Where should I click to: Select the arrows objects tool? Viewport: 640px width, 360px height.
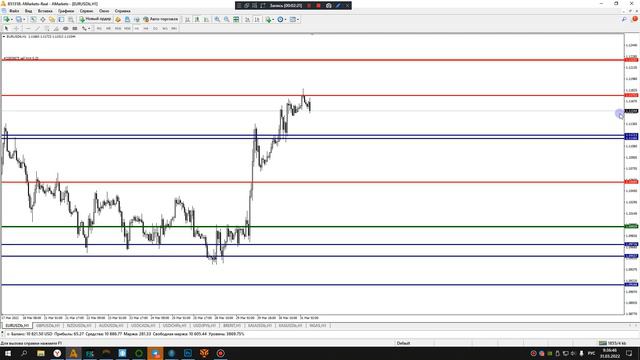[84, 29]
